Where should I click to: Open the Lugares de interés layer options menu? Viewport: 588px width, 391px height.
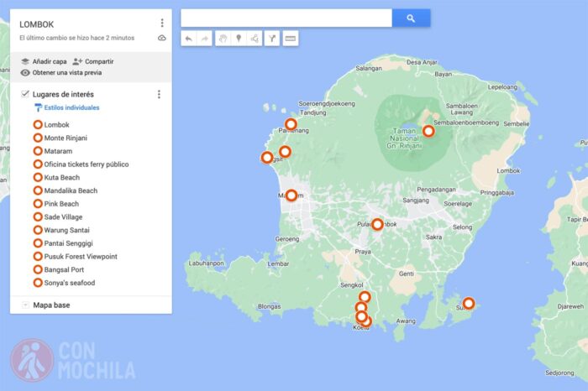tap(159, 94)
